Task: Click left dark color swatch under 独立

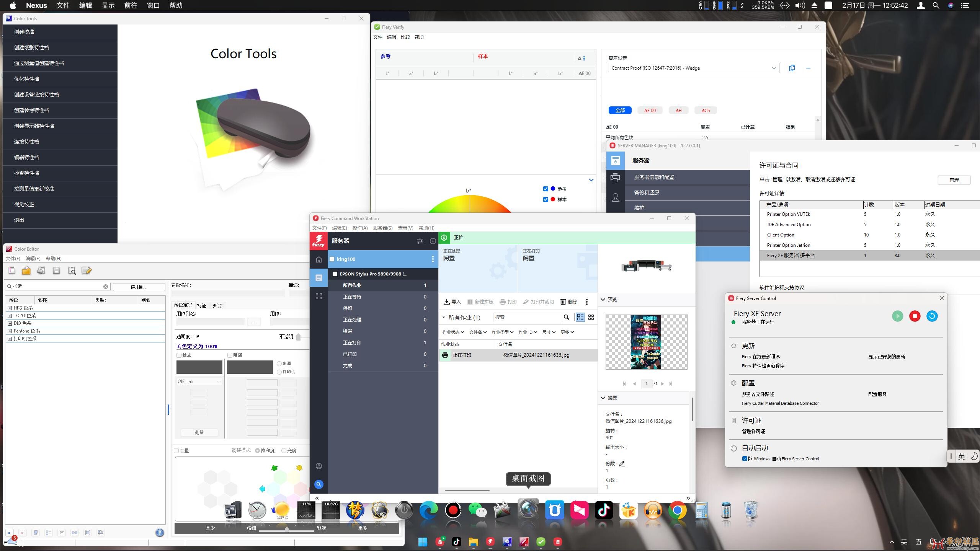Action: pyautogui.click(x=199, y=367)
